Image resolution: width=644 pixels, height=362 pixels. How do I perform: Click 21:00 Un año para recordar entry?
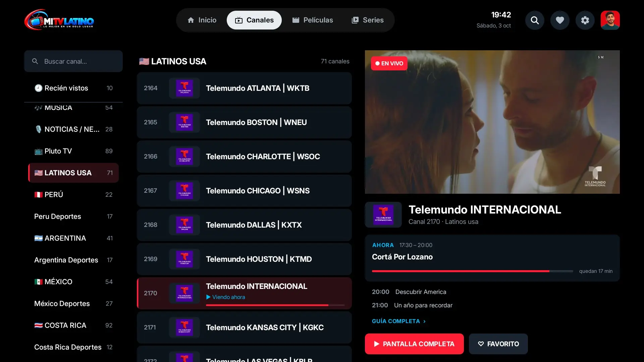tap(412, 305)
